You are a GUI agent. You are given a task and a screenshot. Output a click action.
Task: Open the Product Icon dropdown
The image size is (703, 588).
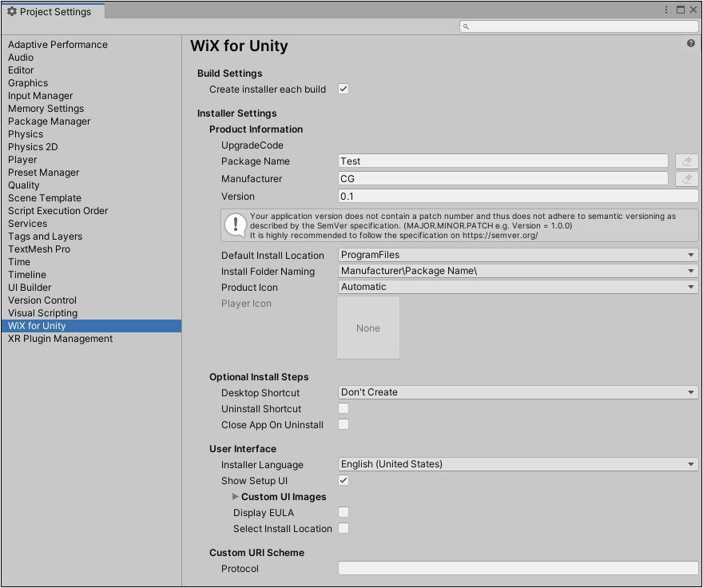pos(518,287)
